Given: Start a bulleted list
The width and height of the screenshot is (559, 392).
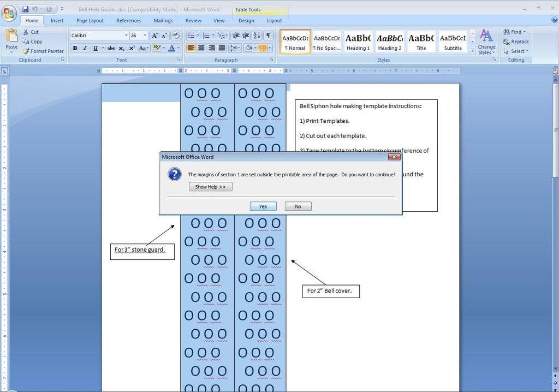Looking at the screenshot, I should click(x=192, y=35).
